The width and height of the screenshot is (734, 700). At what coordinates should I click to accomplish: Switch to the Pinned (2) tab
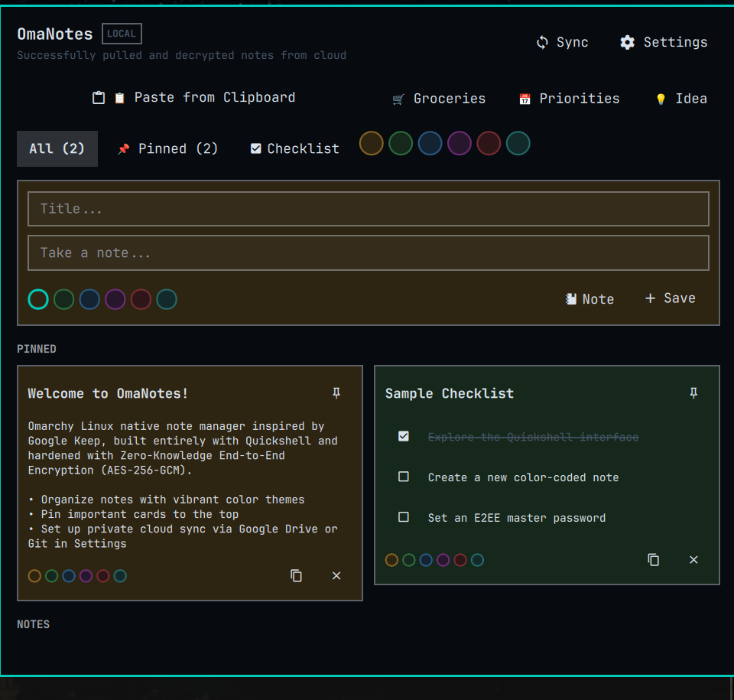(167, 149)
